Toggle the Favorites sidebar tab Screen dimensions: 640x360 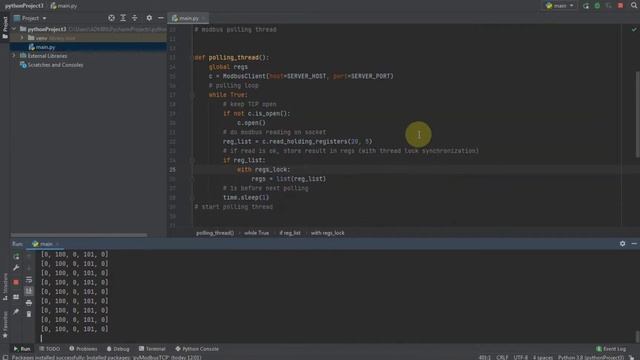[5, 324]
